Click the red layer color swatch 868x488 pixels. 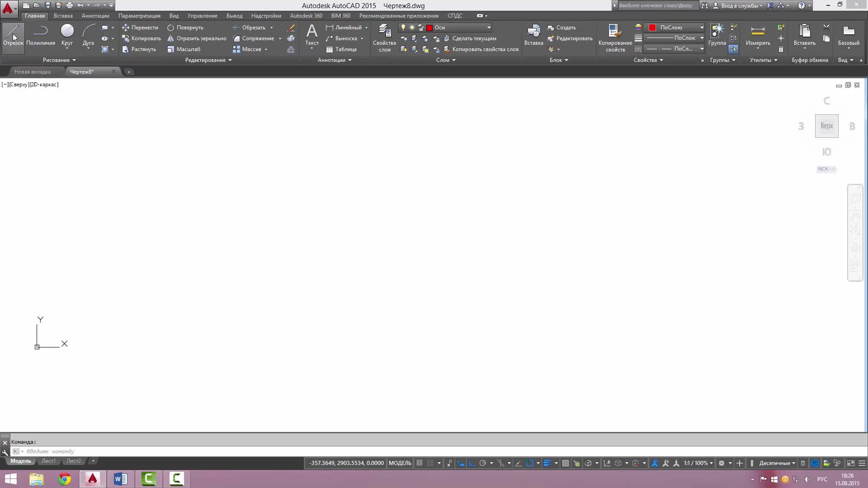(429, 28)
